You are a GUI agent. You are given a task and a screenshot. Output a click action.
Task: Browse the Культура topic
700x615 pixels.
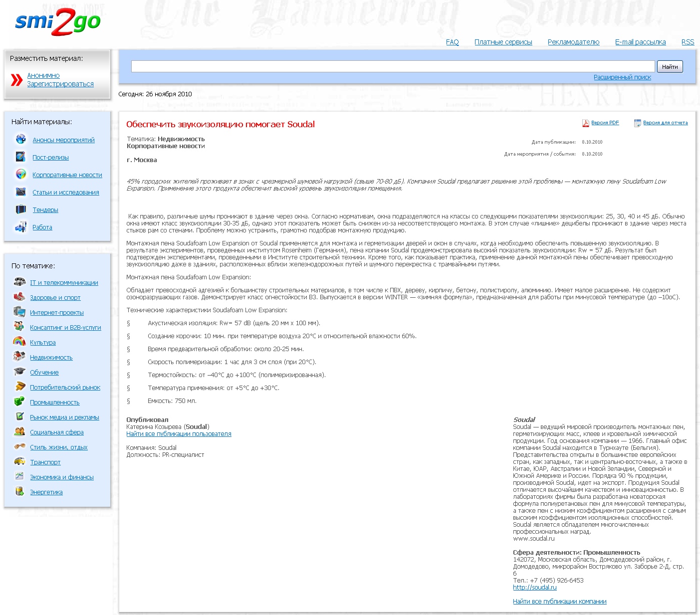click(43, 343)
